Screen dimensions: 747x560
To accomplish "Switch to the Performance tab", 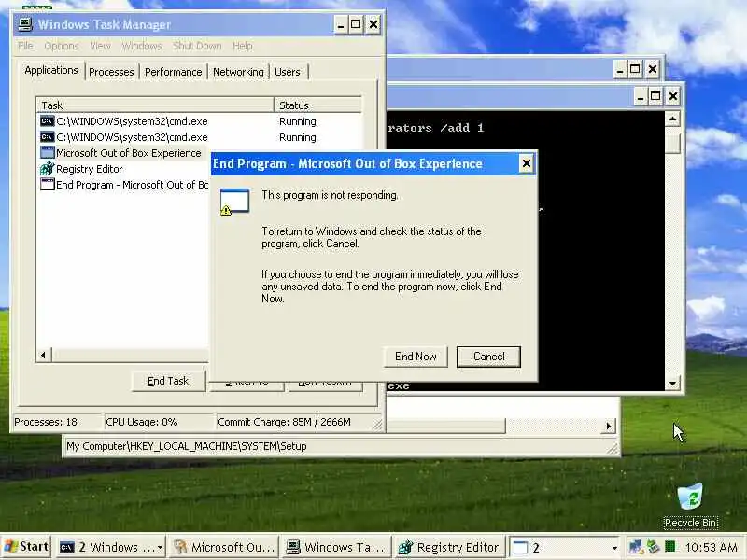I will (x=174, y=72).
